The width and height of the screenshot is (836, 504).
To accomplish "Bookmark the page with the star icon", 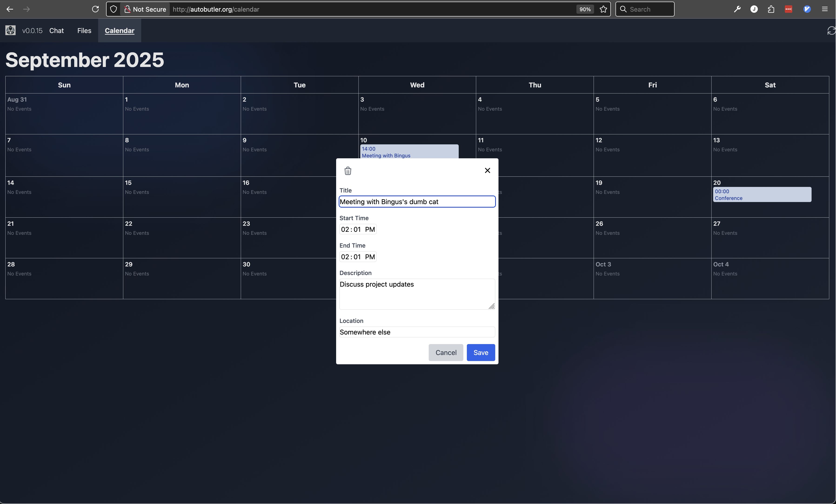I will pyautogui.click(x=604, y=9).
